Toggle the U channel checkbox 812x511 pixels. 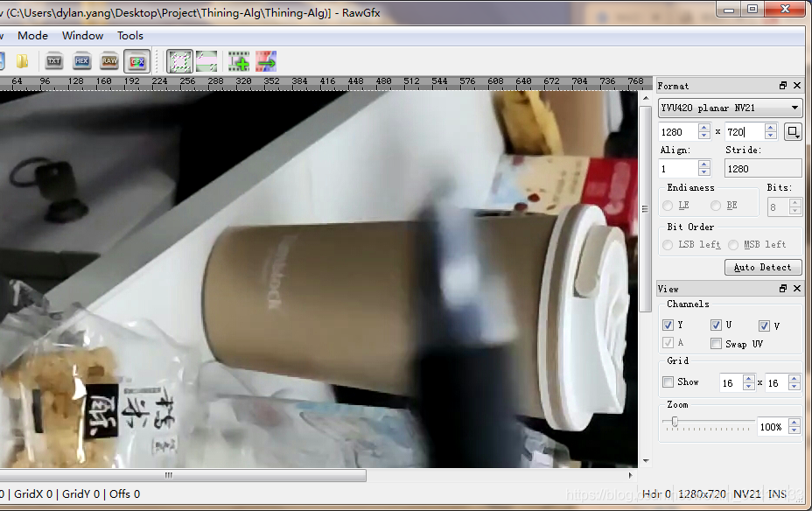click(716, 325)
